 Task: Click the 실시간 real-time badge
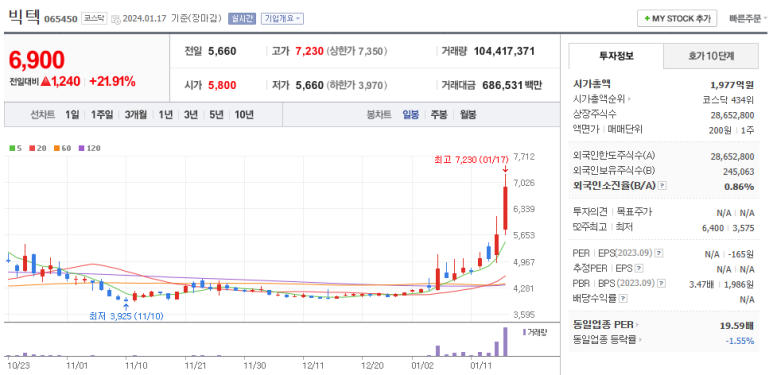(242, 19)
